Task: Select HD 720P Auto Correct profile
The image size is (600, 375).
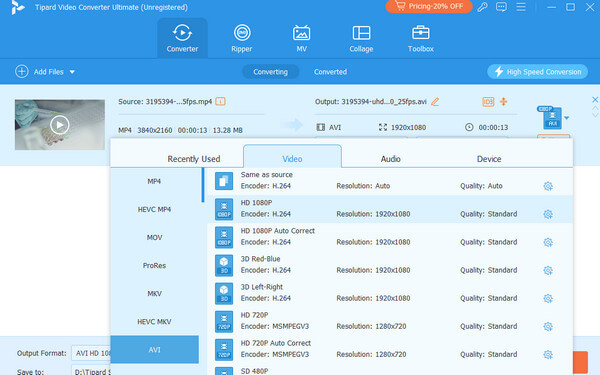Action: (x=390, y=349)
